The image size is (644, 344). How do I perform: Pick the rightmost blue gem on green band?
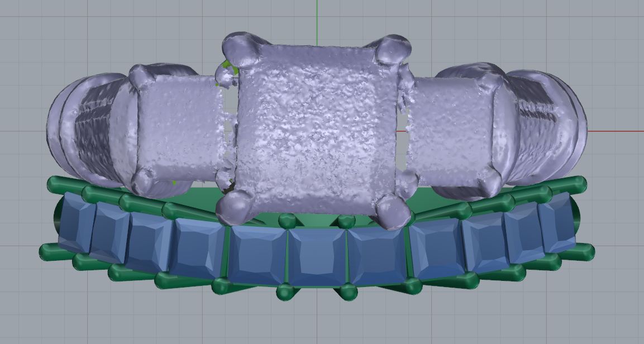[x=556, y=222]
